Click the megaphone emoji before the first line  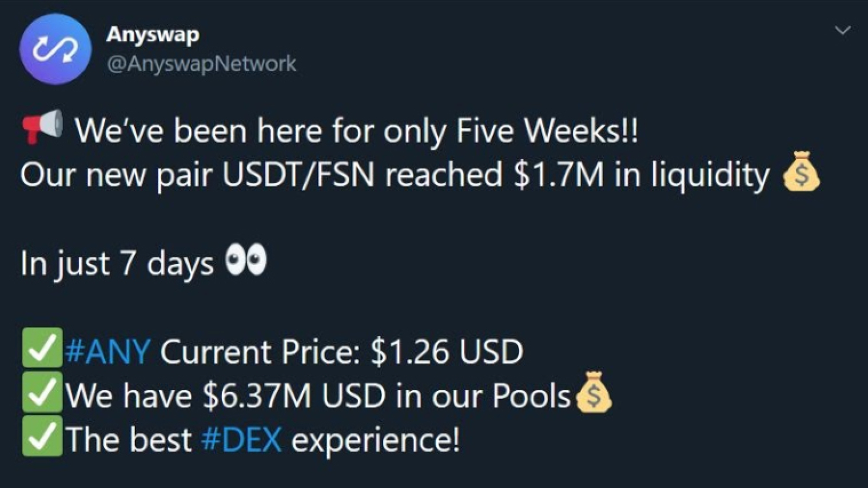tap(42, 127)
